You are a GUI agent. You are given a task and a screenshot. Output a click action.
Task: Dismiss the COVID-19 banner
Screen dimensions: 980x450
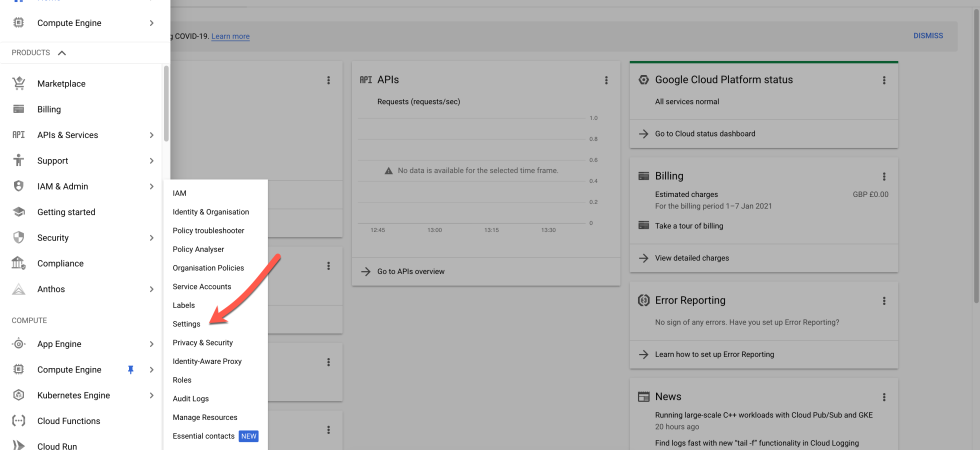(928, 36)
